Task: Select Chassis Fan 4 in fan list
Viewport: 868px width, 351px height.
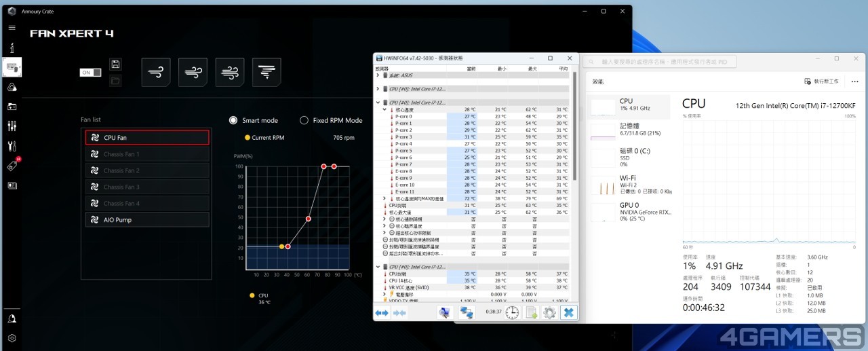Action: pyautogui.click(x=147, y=203)
